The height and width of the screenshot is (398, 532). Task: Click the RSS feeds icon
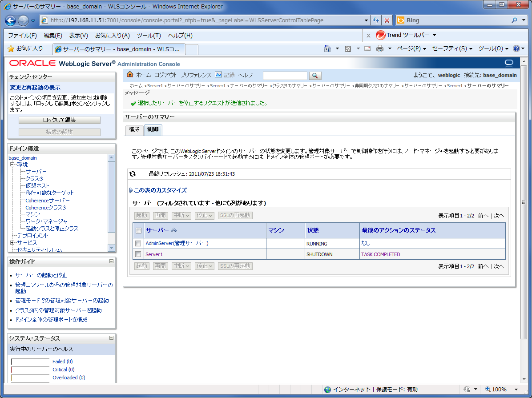click(x=348, y=49)
